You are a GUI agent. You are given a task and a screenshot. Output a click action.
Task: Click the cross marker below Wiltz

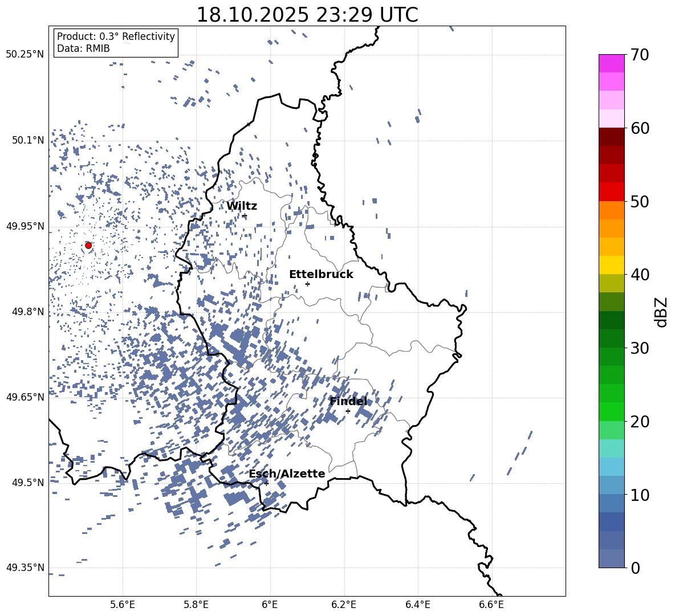pyautogui.click(x=245, y=216)
